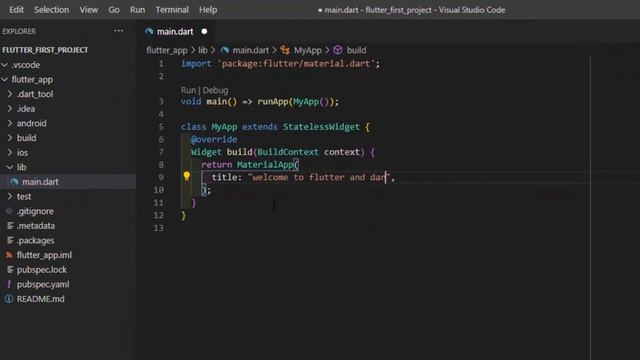Click the Dart icon on main.dart tab

149,31
